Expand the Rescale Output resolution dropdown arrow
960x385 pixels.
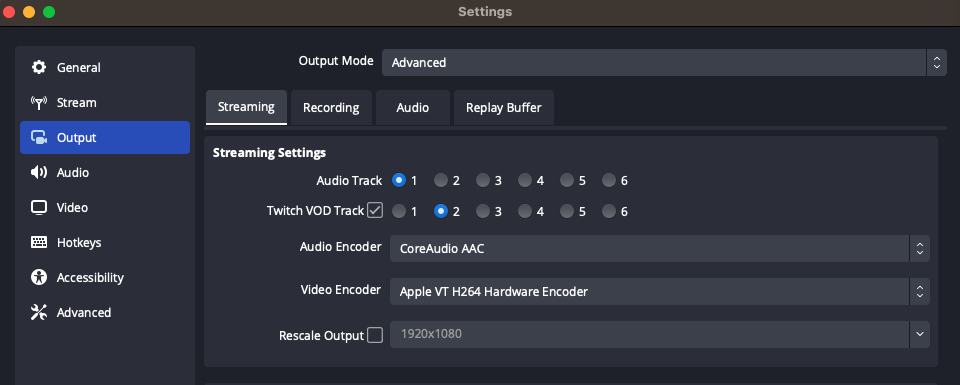[x=919, y=334]
